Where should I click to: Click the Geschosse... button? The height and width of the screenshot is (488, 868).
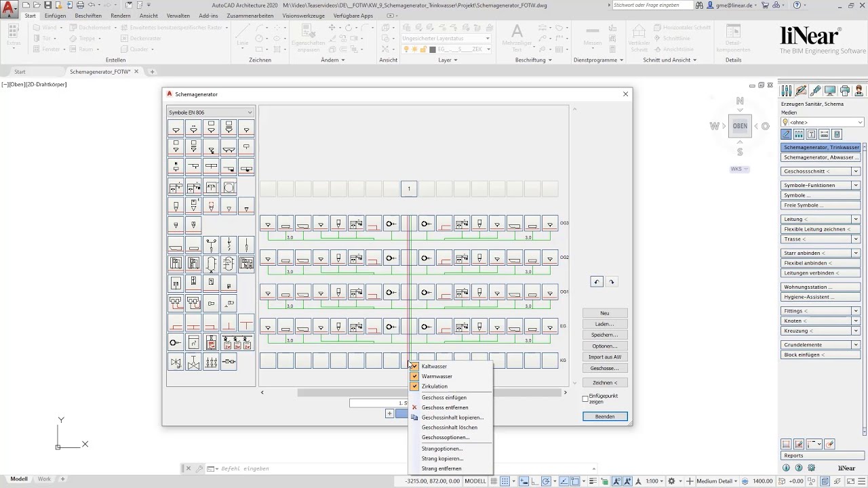pos(605,368)
